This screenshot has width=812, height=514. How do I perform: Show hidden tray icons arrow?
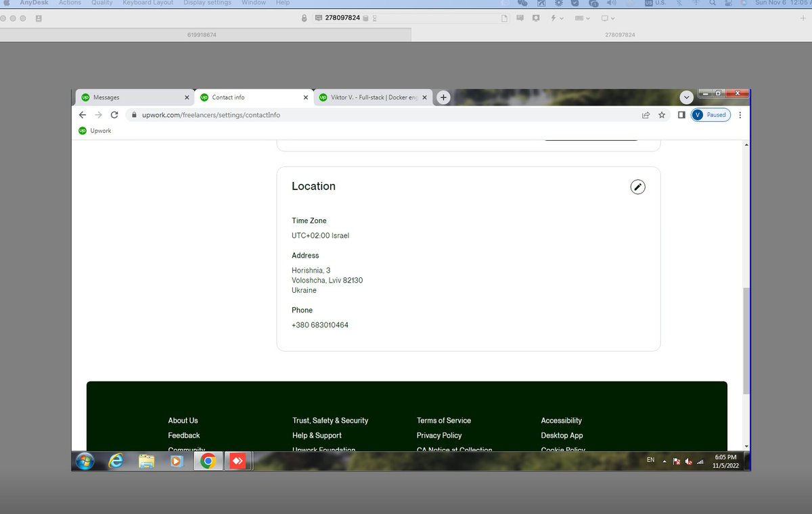(664, 461)
